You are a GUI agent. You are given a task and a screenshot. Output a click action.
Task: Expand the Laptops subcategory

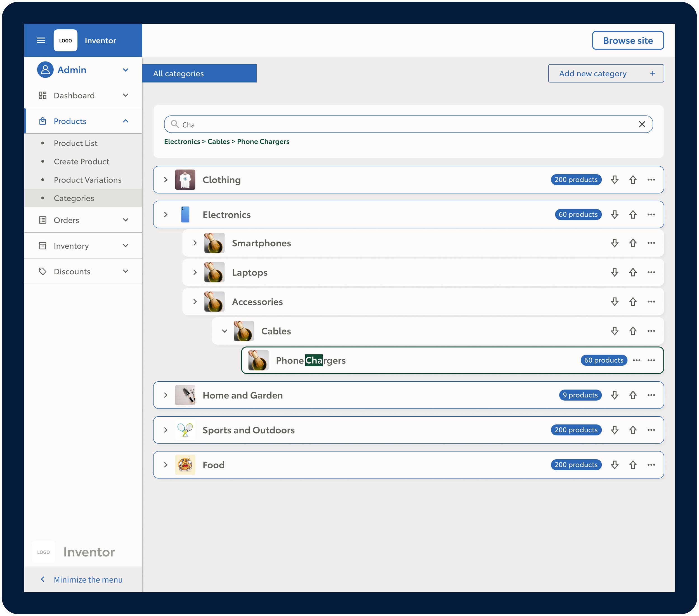pos(195,273)
